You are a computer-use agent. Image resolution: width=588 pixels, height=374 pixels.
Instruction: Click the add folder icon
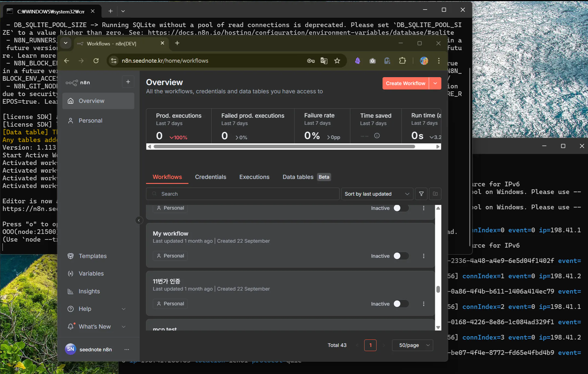tap(435, 194)
